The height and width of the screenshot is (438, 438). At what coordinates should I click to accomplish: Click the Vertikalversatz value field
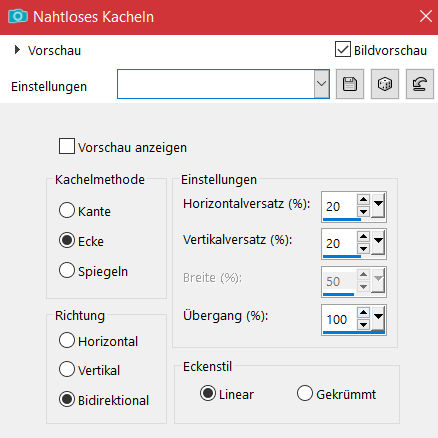[339, 243]
